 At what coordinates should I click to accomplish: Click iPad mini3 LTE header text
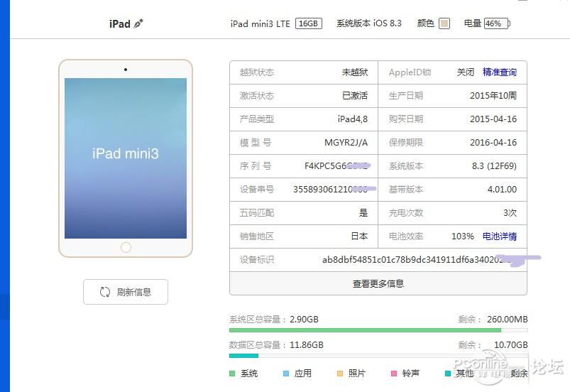[x=261, y=23]
